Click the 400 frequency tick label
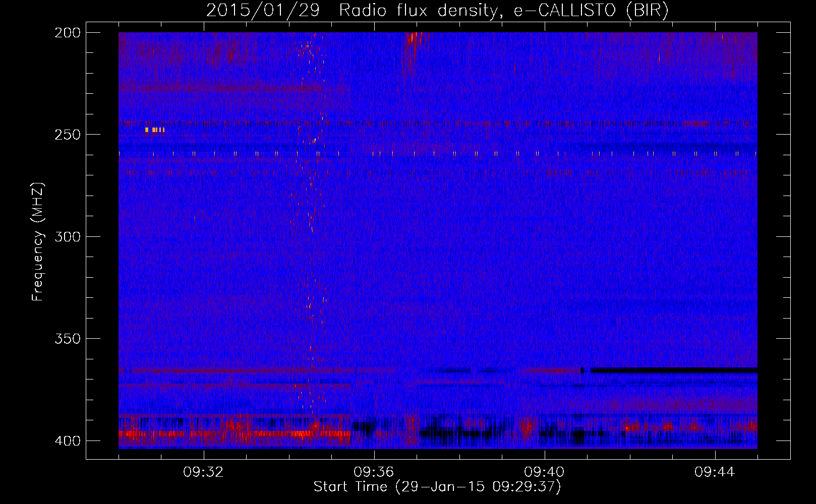The height and width of the screenshot is (504, 816). [x=67, y=440]
